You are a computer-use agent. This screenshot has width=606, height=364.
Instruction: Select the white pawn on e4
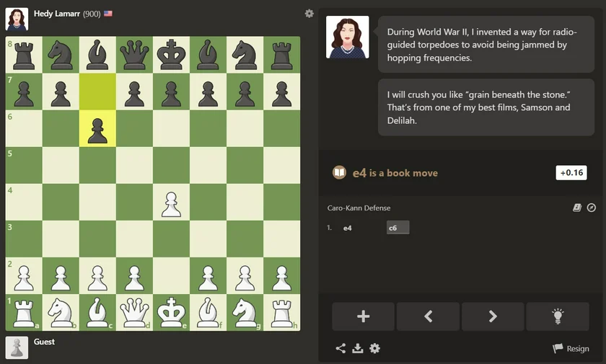click(x=171, y=203)
